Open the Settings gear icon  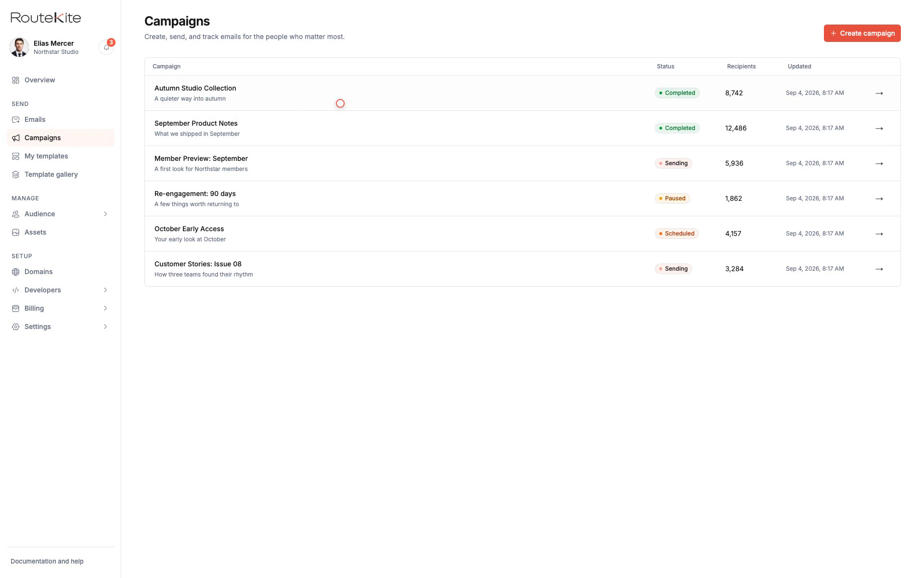pos(16,327)
